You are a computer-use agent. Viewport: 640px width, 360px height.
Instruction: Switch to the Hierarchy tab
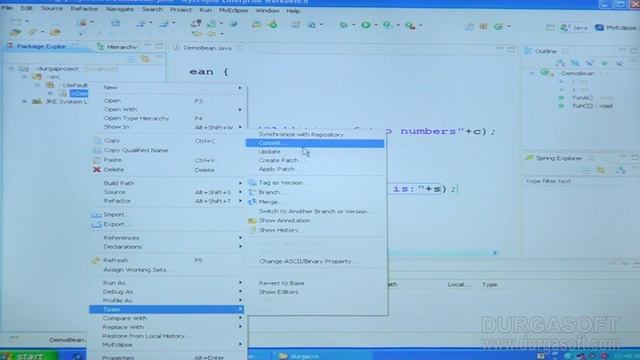coord(118,47)
